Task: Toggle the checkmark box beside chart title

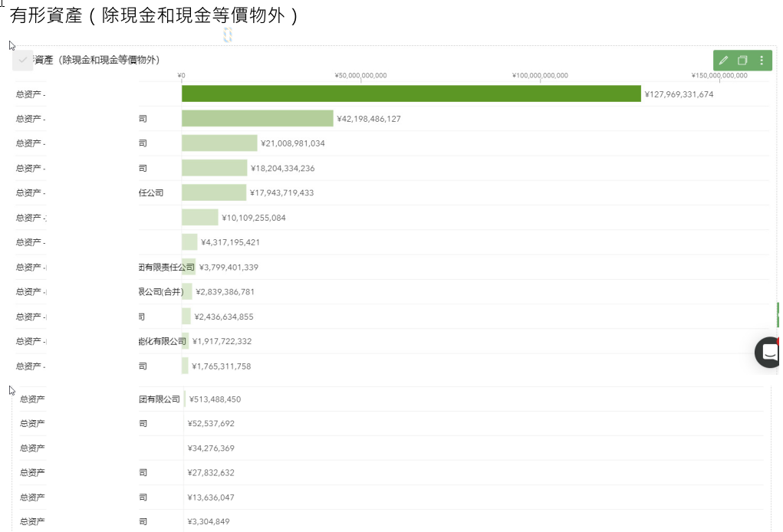Action: (x=23, y=60)
